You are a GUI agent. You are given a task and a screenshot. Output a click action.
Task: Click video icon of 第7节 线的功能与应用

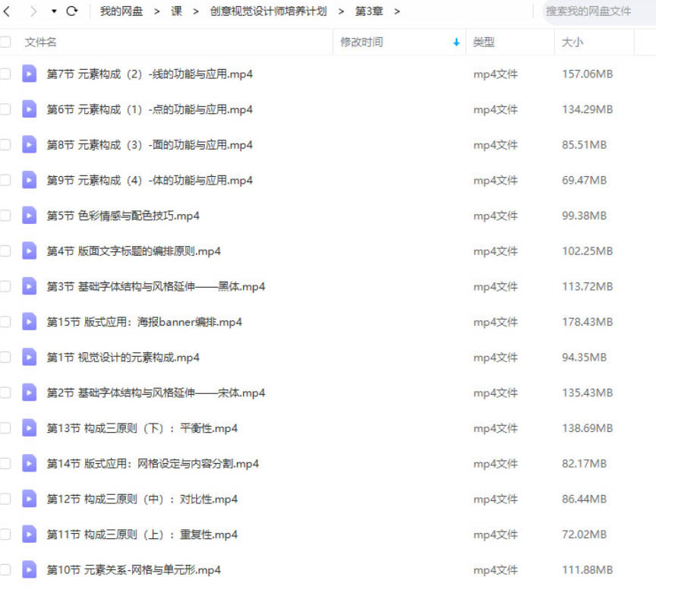click(29, 74)
